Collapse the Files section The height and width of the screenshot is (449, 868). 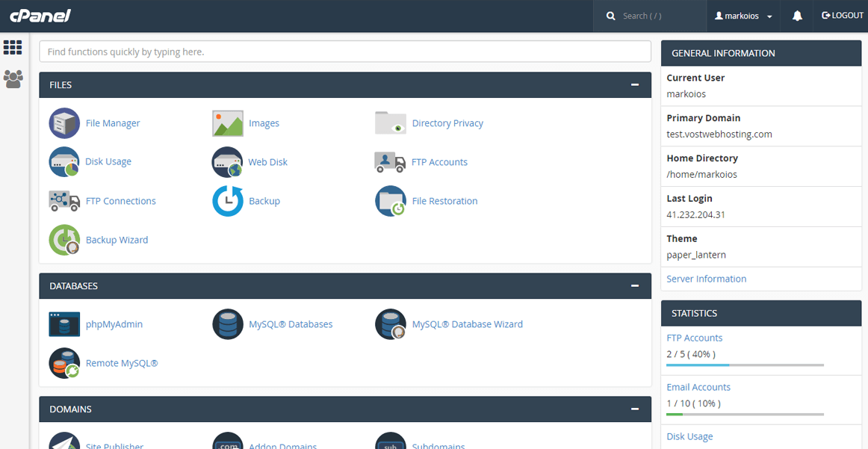pos(634,84)
